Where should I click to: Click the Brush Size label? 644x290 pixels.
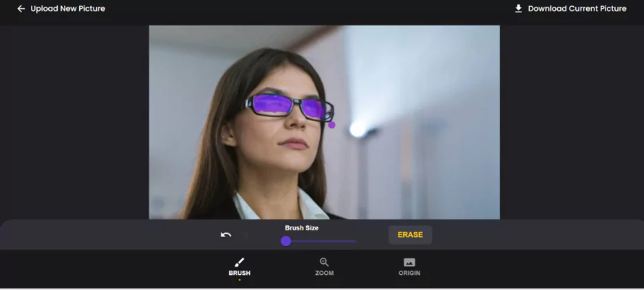tap(301, 228)
